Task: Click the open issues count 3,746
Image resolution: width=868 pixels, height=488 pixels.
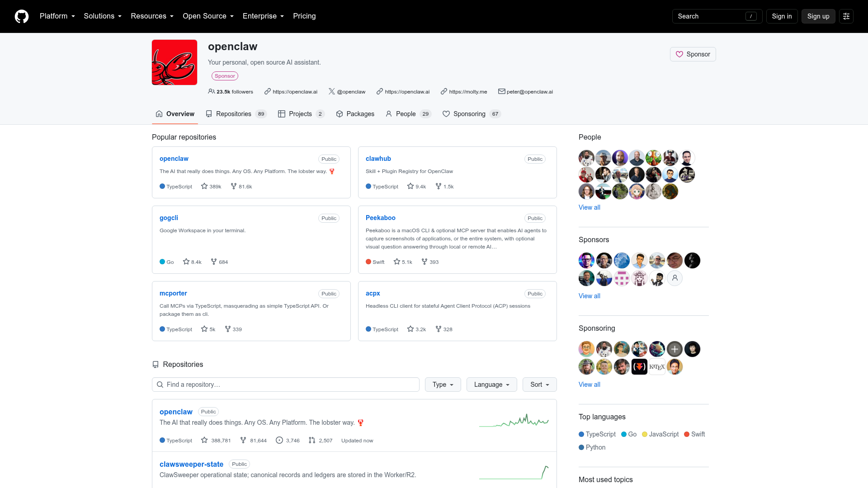Action: click(288, 440)
